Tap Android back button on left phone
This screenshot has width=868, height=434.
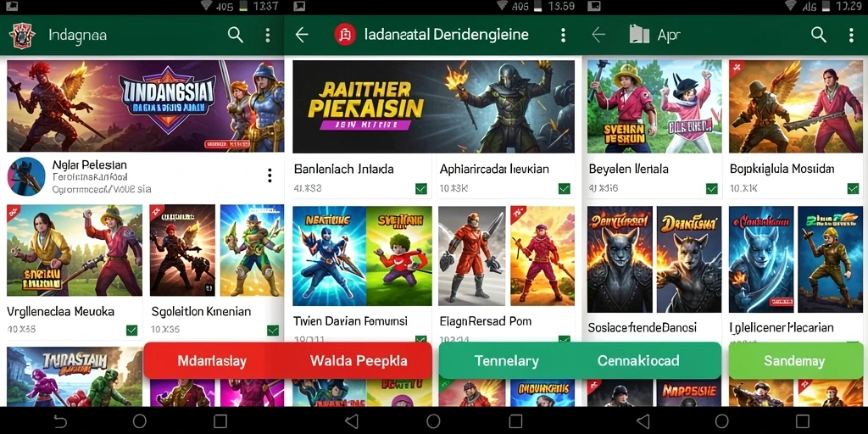pos(59,422)
